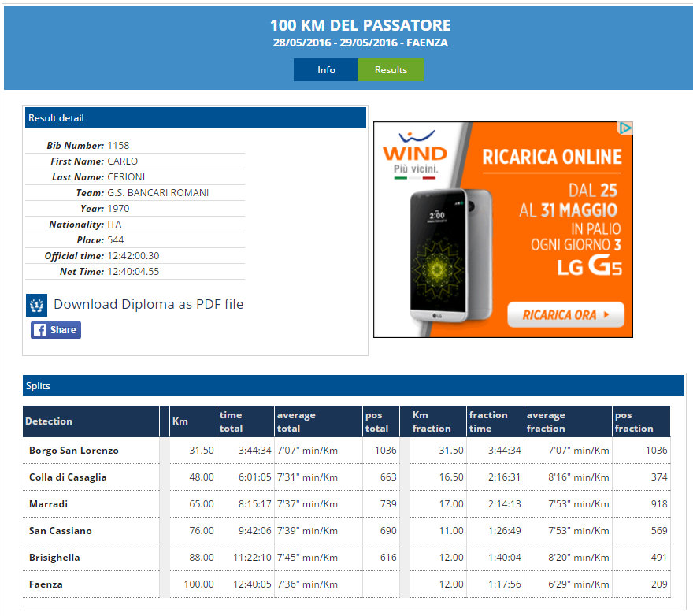The image size is (693, 616).
Task: Share result on Facebook button
Action: tap(56, 330)
